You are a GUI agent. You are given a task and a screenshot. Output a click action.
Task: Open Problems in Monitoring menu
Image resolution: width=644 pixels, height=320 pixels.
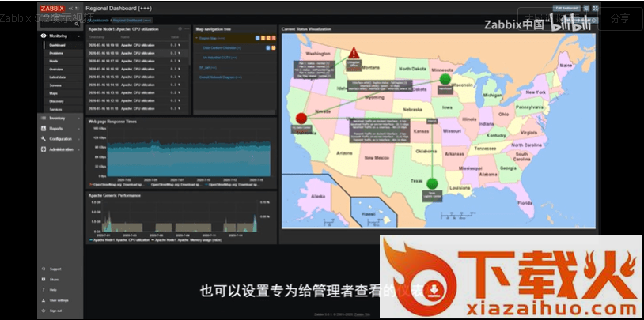click(x=55, y=53)
